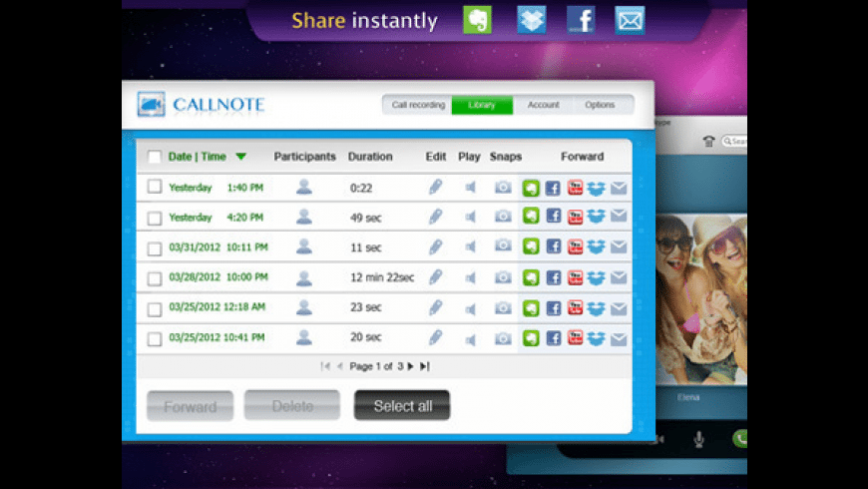Forward the 1:40 PM recording to Evernote

[531, 188]
